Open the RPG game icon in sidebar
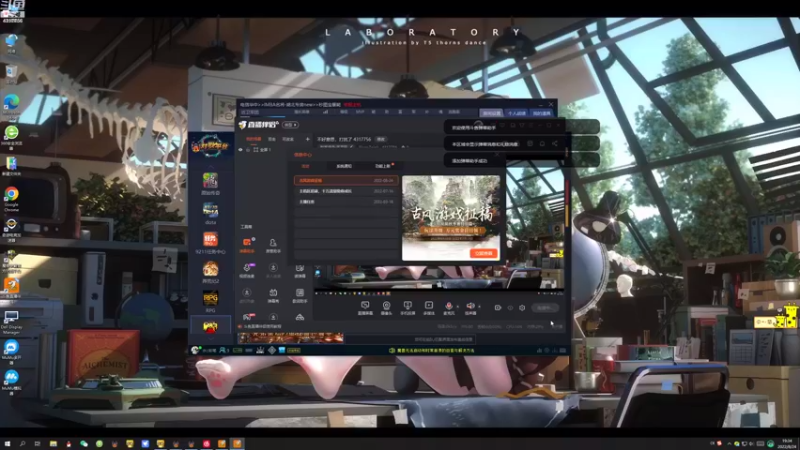Screen dimensions: 800x450 [x=210, y=298]
